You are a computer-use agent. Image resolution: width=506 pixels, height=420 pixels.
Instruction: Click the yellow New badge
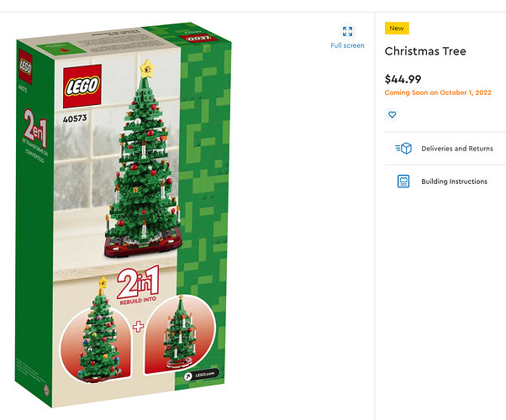click(397, 28)
